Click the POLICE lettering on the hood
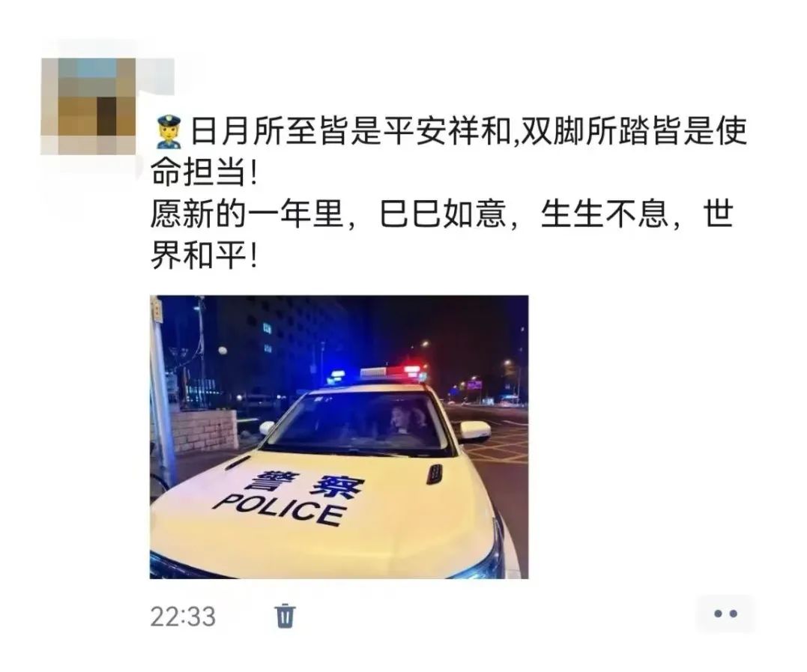The height and width of the screenshot is (672, 807). tap(279, 509)
